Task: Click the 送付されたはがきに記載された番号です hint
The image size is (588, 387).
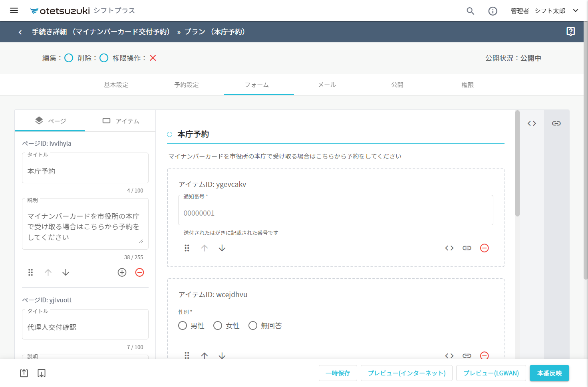Action: point(231,233)
